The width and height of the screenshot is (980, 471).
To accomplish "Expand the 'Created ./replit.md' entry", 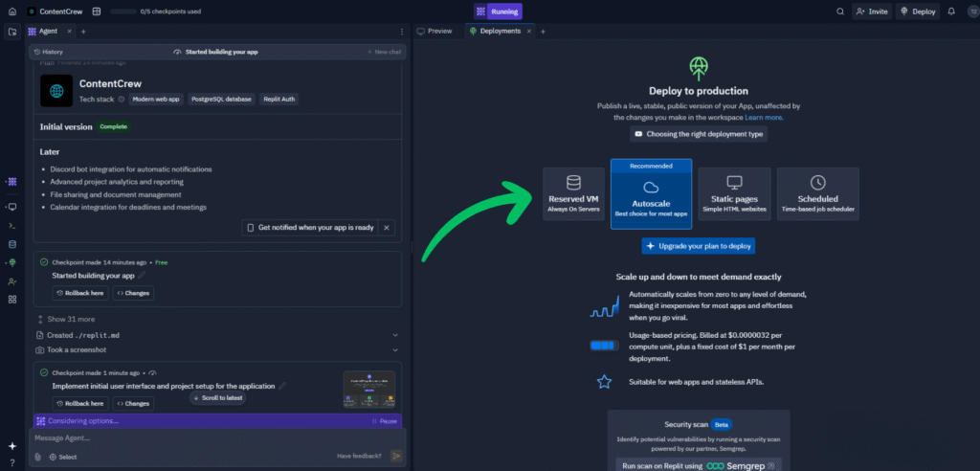I will pyautogui.click(x=395, y=335).
